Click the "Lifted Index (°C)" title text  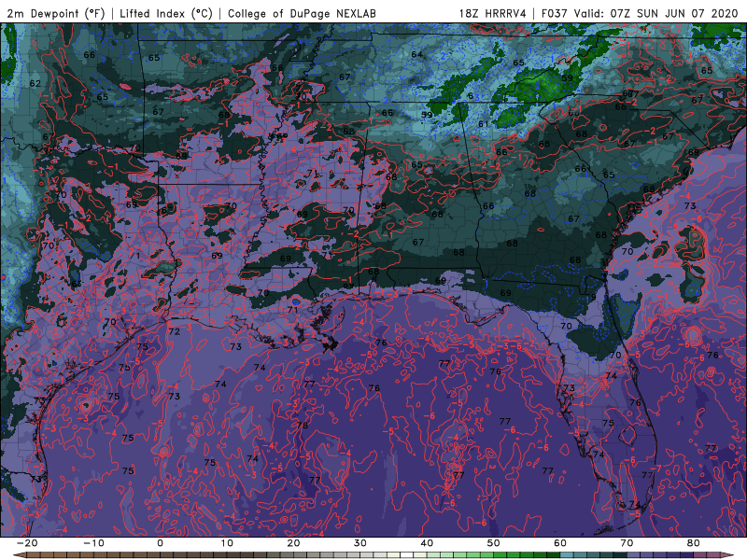[166, 13]
